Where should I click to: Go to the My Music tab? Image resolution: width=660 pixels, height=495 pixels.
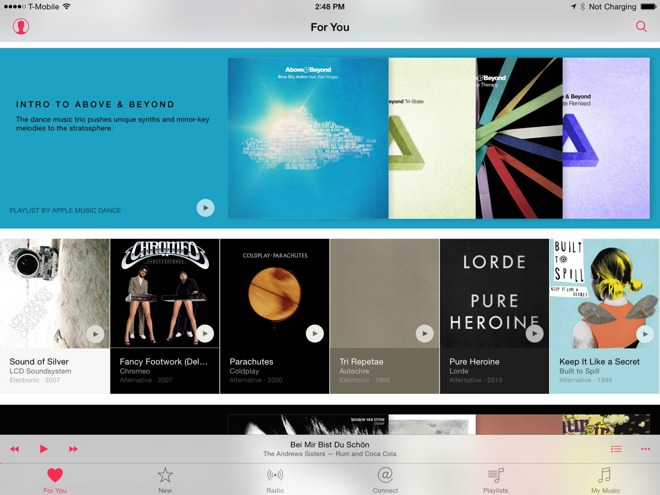(605, 480)
